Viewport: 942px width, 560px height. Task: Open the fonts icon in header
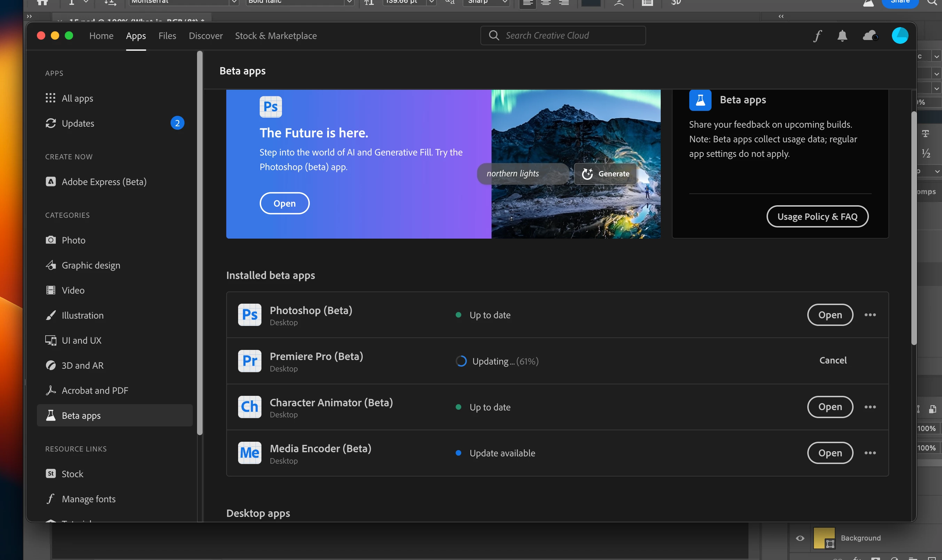pyautogui.click(x=817, y=36)
